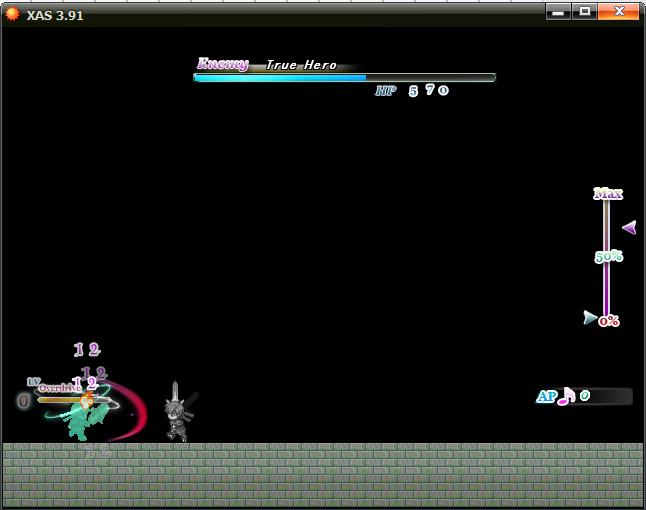The height and width of the screenshot is (510, 646).
Task: Click the XAS sun icon in title bar
Action: tap(12, 14)
